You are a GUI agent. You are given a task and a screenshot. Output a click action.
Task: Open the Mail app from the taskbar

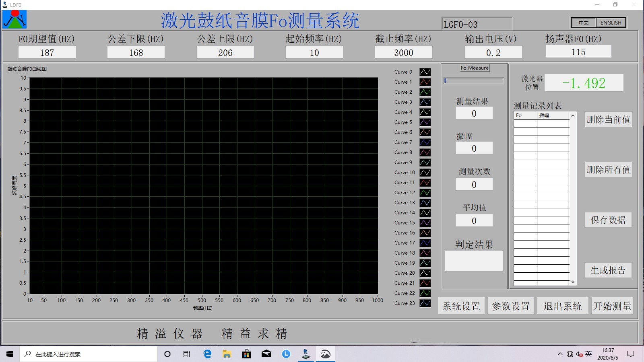pyautogui.click(x=266, y=354)
